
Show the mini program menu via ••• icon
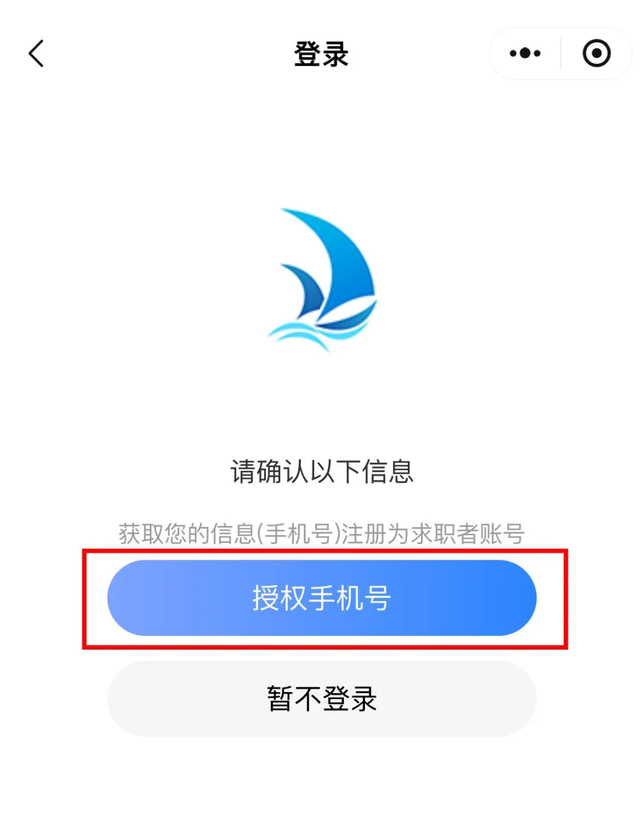(x=525, y=54)
